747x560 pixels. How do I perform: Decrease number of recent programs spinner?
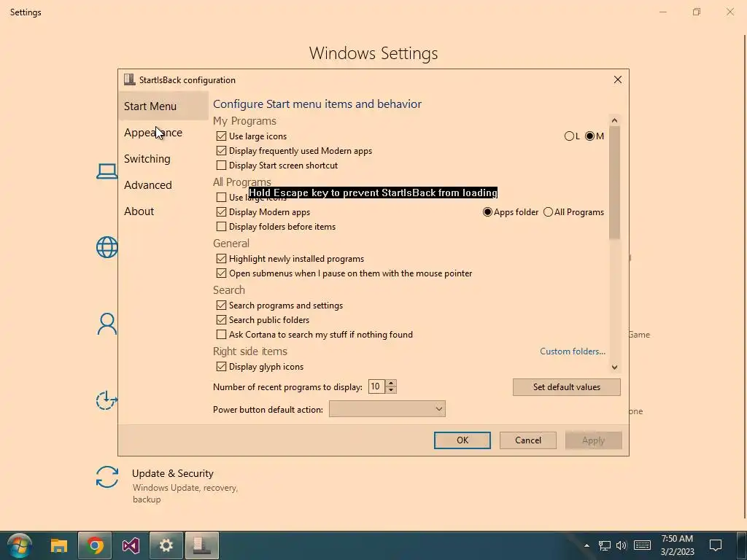(x=391, y=389)
